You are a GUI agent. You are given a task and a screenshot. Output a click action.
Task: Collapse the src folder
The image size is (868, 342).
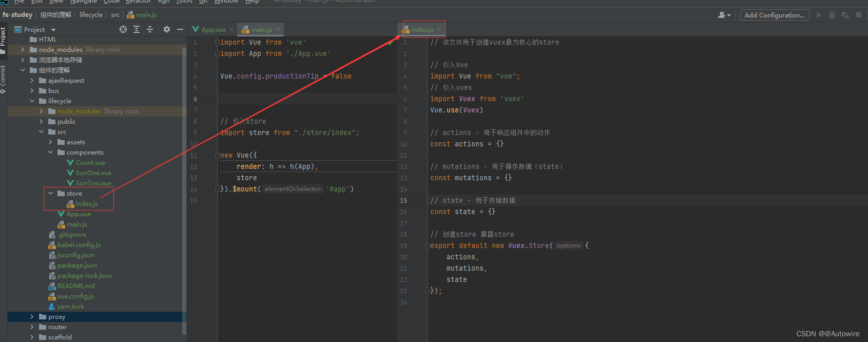tap(41, 132)
